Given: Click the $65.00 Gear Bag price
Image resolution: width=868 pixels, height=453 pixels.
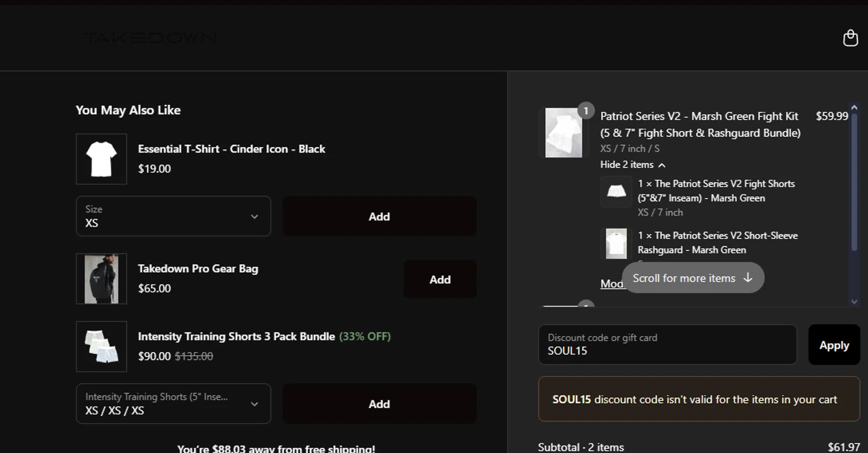Looking at the screenshot, I should pos(155,288).
